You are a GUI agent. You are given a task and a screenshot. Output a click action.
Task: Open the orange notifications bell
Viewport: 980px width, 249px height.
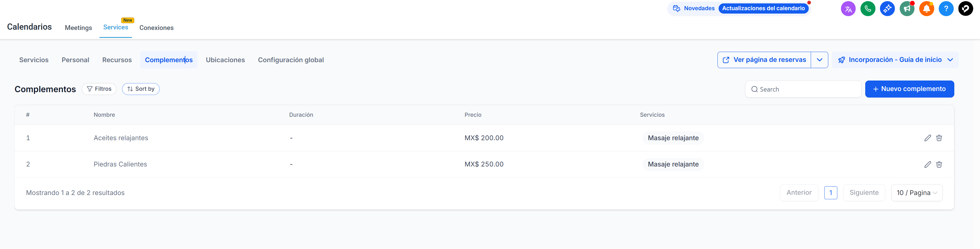926,9
